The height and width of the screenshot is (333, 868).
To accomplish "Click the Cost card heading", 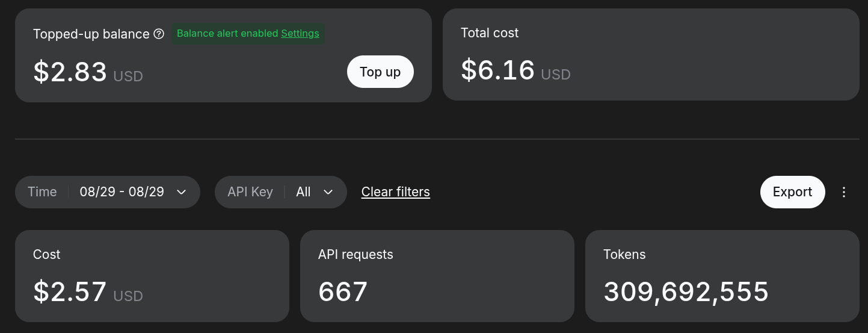I will 47,255.
